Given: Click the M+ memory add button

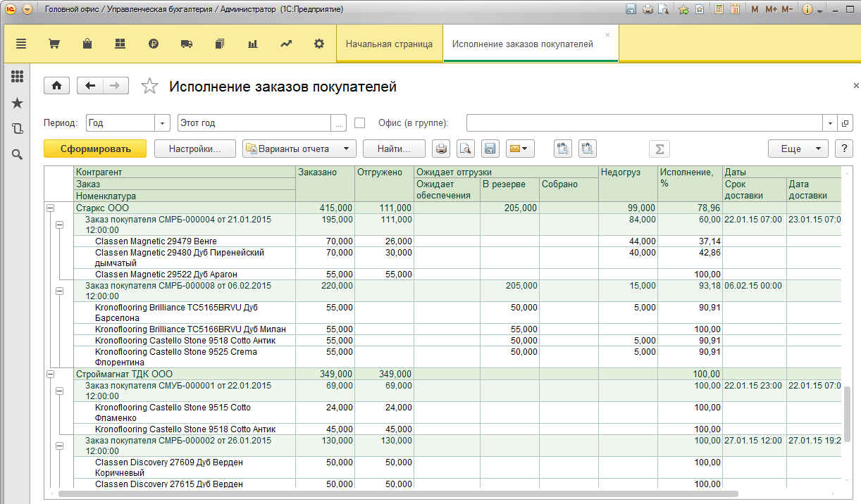Looking at the screenshot, I should click(771, 10).
